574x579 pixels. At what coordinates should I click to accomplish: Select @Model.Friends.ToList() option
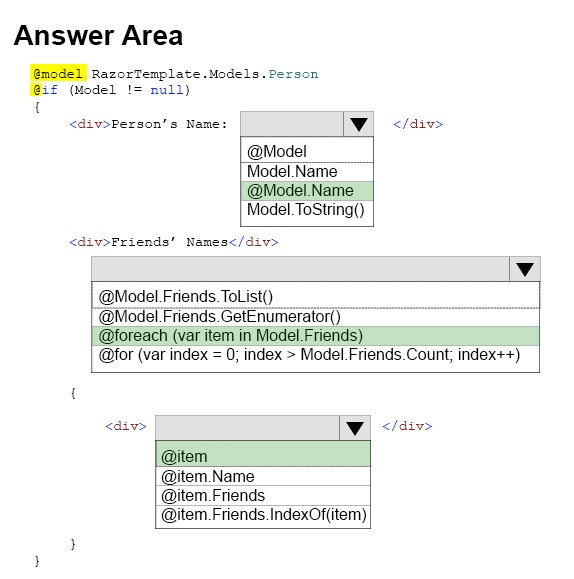tap(315, 297)
